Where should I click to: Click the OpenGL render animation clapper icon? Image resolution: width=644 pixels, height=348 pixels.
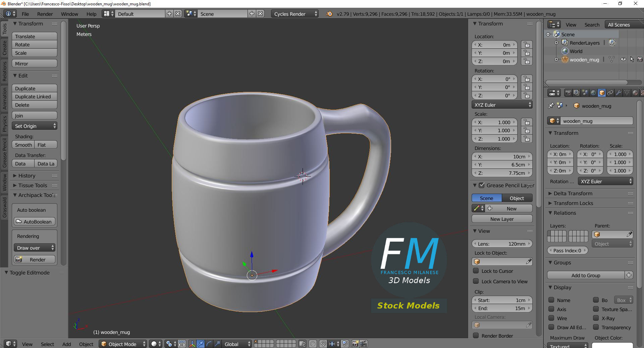364,344
